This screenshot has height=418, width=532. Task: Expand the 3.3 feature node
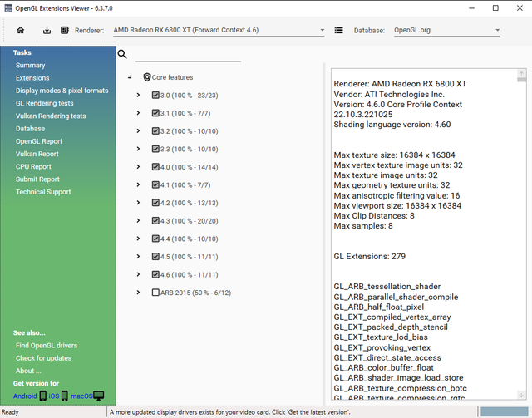[138, 149]
